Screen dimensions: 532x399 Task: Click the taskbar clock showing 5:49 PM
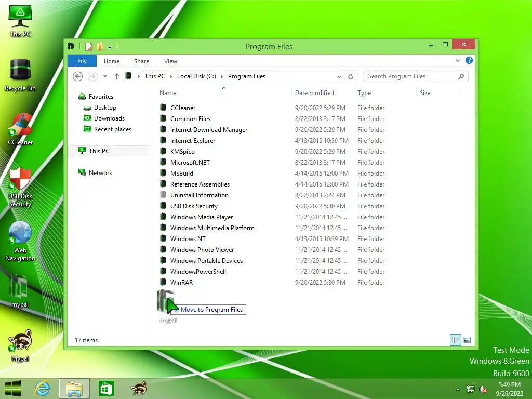(509, 389)
